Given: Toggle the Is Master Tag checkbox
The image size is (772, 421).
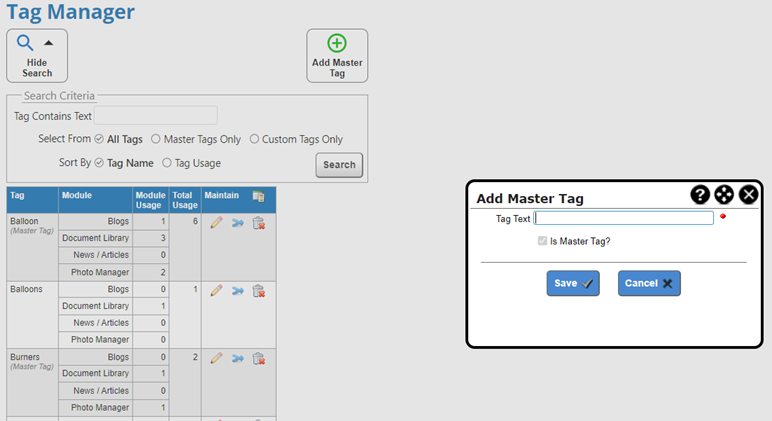Looking at the screenshot, I should click(x=543, y=241).
